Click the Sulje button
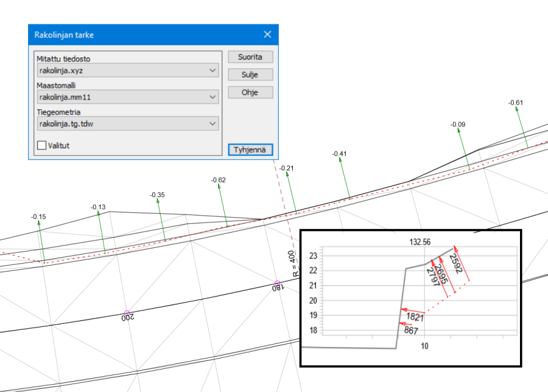The image size is (548, 392). click(x=250, y=75)
